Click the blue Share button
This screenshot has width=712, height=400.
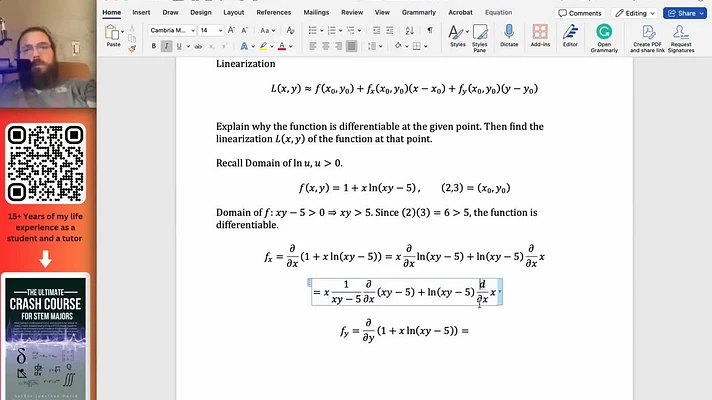(x=685, y=13)
